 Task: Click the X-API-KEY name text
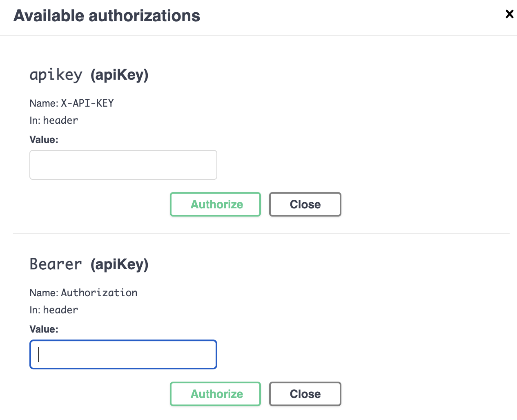tap(87, 103)
